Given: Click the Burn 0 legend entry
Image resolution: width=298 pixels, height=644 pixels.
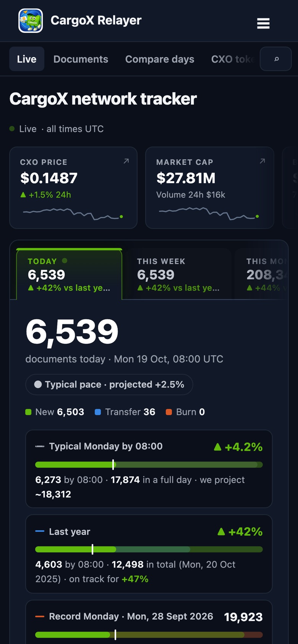Looking at the screenshot, I should click(x=185, y=412).
